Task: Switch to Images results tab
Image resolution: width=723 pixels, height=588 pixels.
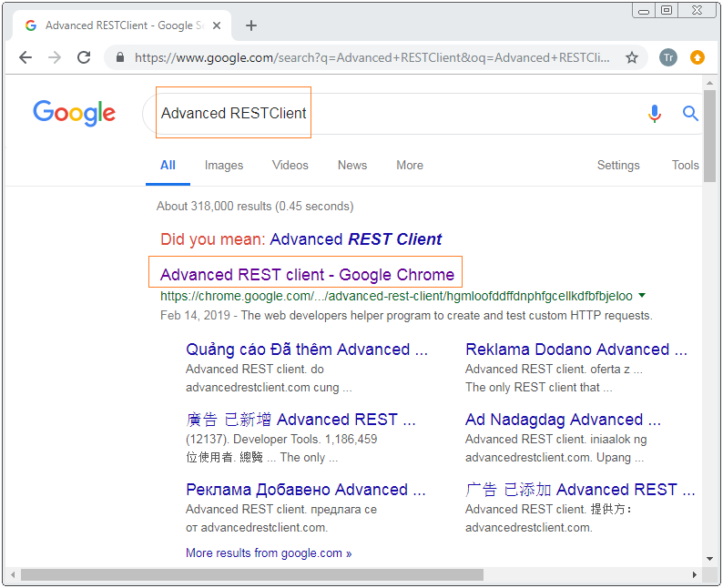Action: (x=224, y=166)
